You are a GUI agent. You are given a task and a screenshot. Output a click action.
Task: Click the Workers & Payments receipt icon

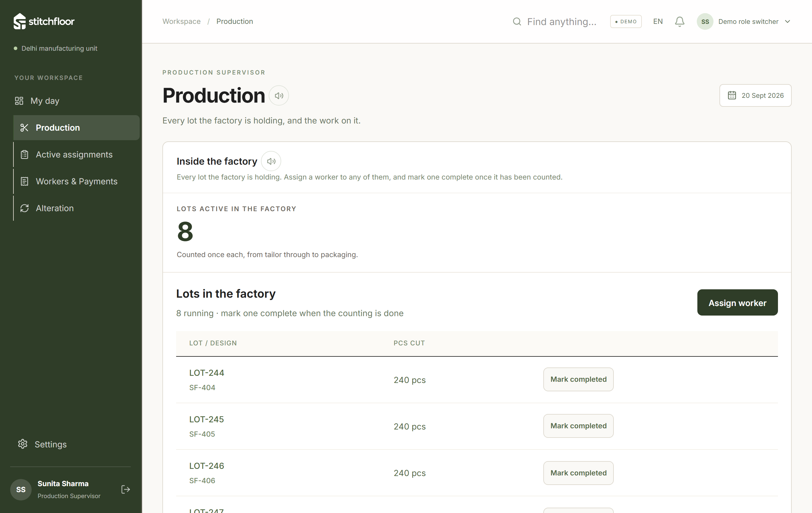[x=24, y=181]
